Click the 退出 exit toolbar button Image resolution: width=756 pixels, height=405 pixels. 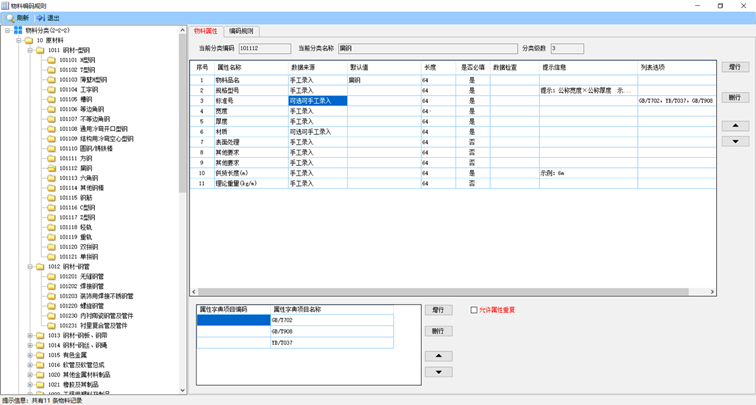(48, 18)
